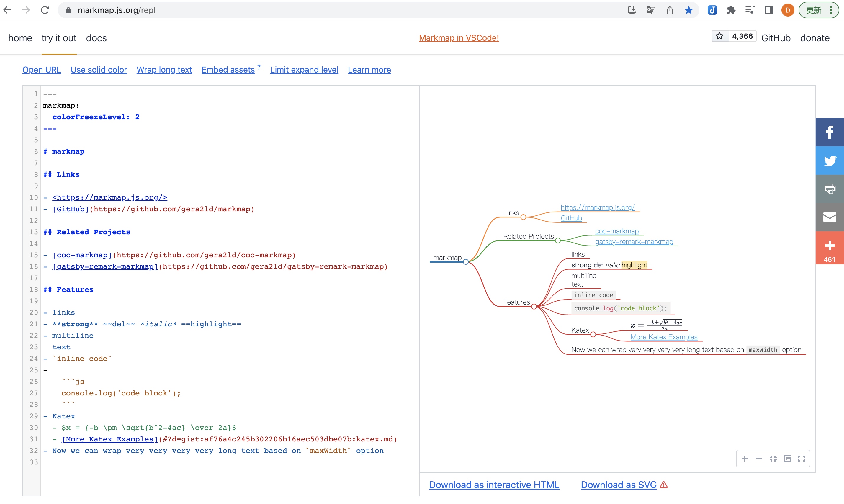This screenshot has height=504, width=844.
Task: Toggle the Wrap long text option
Action: [164, 70]
